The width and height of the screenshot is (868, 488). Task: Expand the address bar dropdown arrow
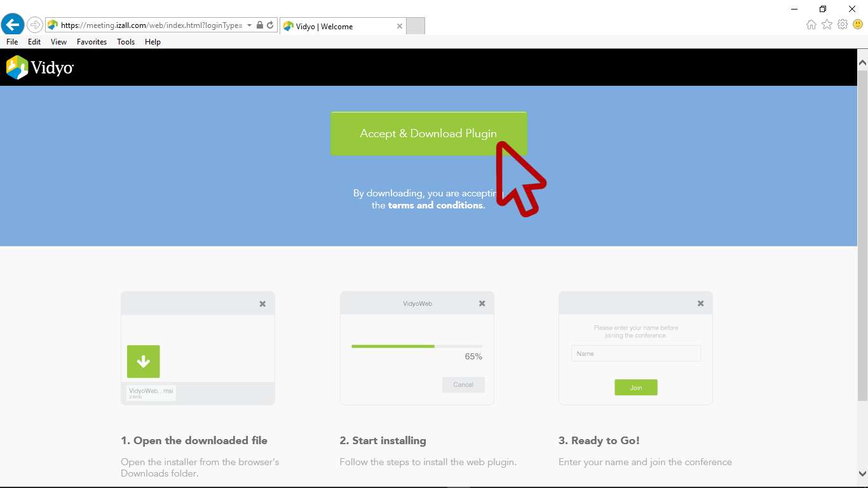250,25
